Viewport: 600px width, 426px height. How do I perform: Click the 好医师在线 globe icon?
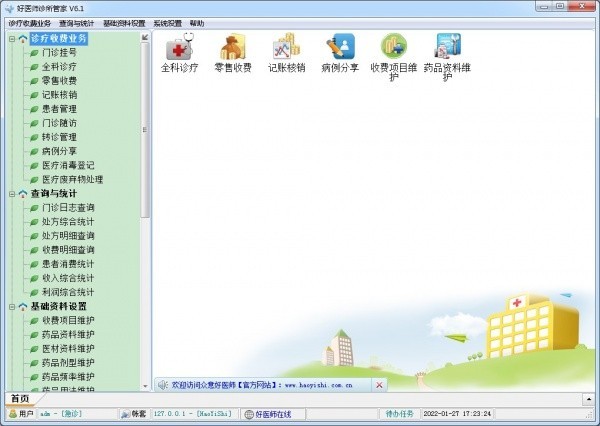tap(249, 414)
